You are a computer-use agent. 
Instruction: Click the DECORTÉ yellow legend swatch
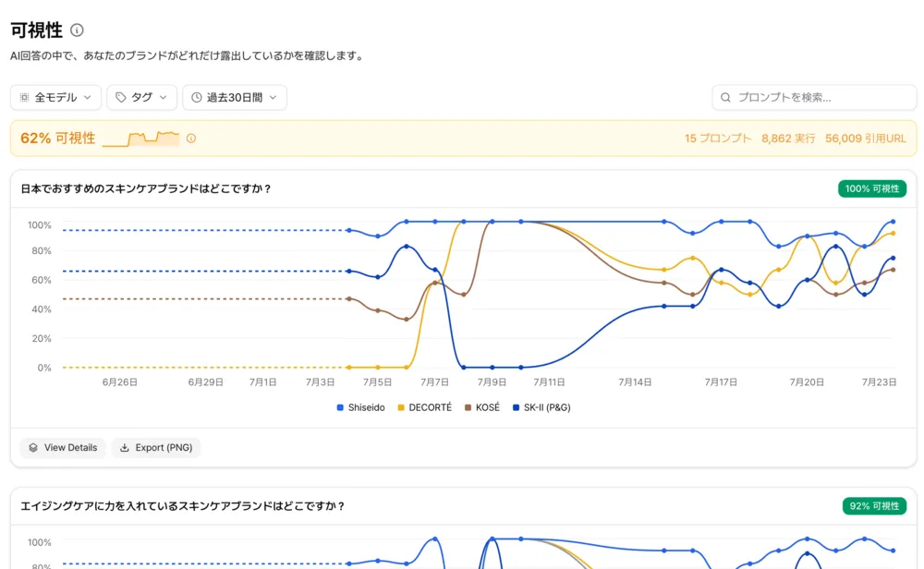click(x=401, y=407)
